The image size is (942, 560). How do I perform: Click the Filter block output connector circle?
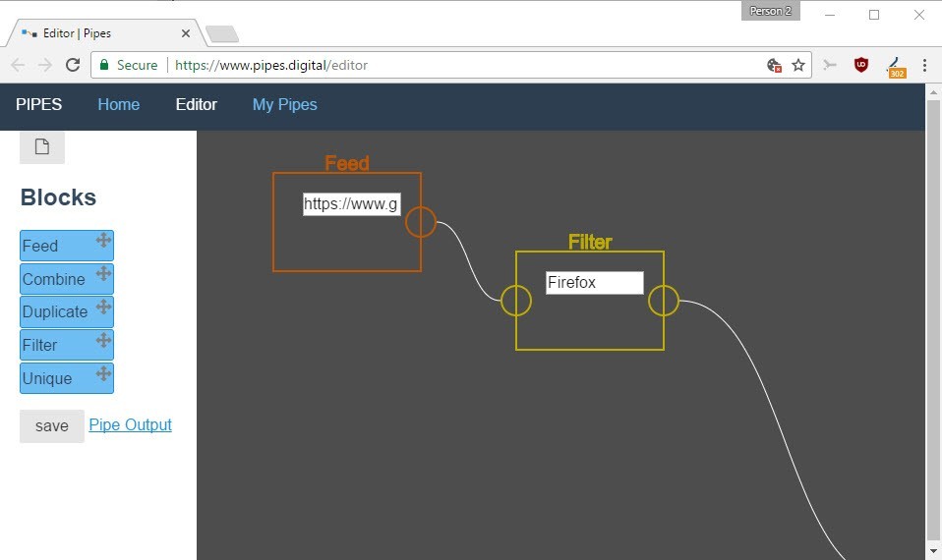[664, 301]
